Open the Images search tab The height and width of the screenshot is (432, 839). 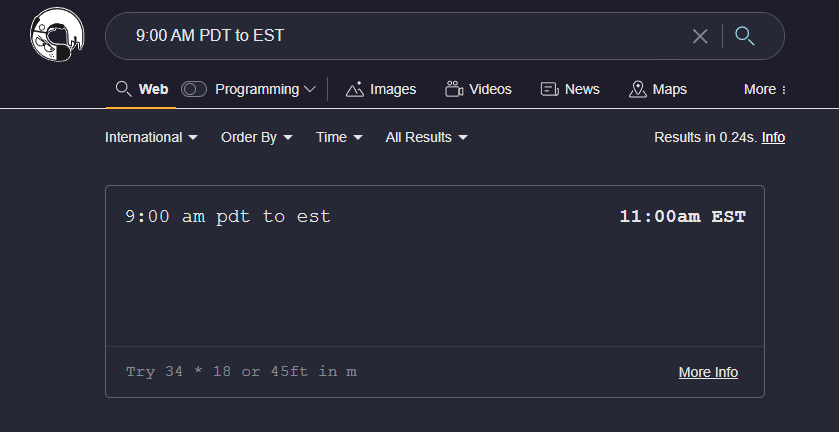click(381, 89)
